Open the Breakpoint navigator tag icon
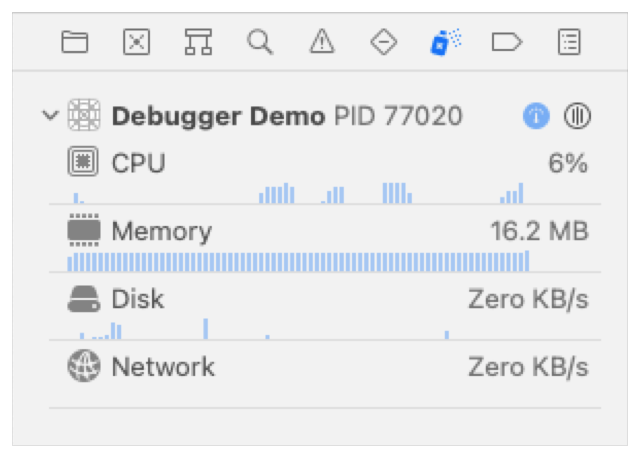640x458 pixels. coord(507,42)
